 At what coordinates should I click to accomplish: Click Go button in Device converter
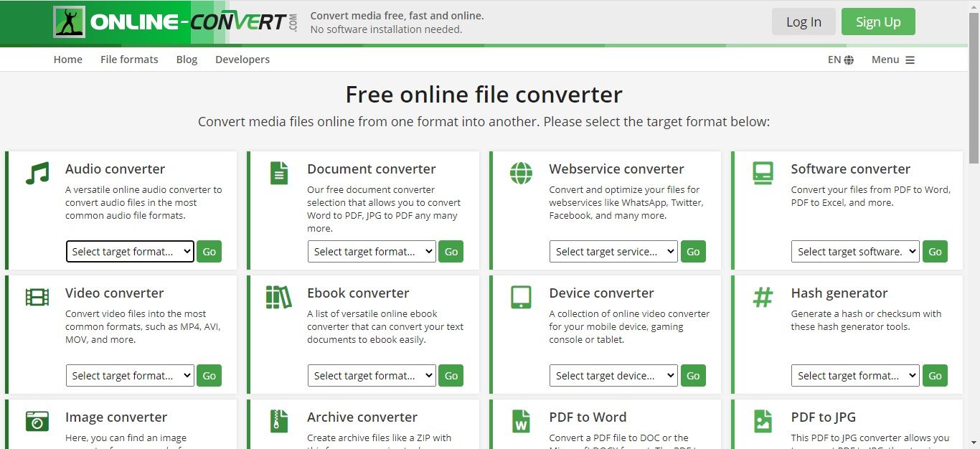coord(692,376)
